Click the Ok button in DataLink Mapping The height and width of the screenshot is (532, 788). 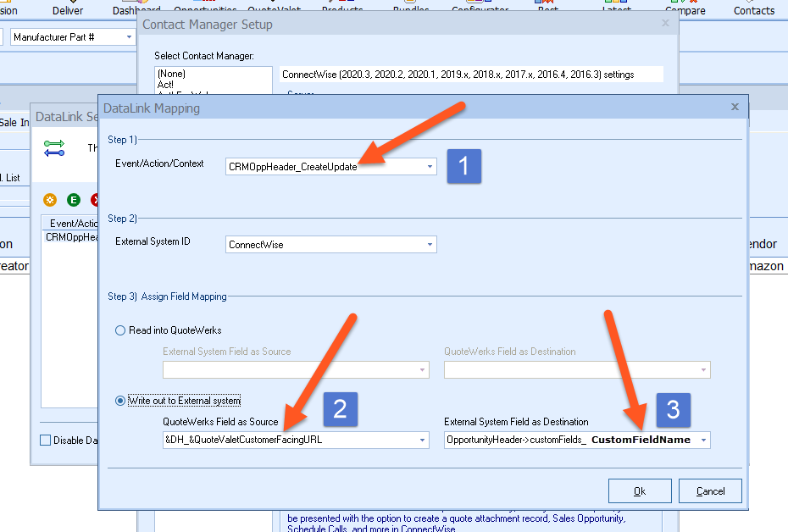tap(640, 490)
